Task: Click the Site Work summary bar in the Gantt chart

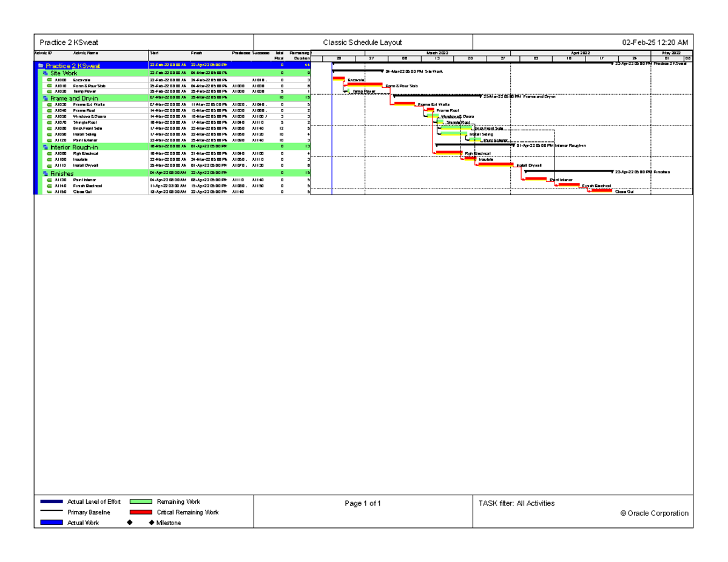Action: tap(357, 71)
